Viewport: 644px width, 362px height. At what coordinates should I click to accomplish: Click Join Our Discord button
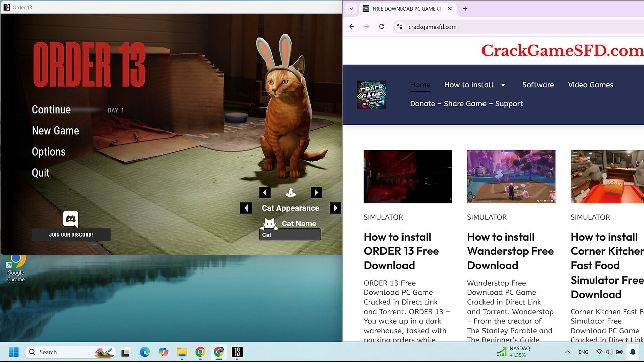pyautogui.click(x=71, y=235)
